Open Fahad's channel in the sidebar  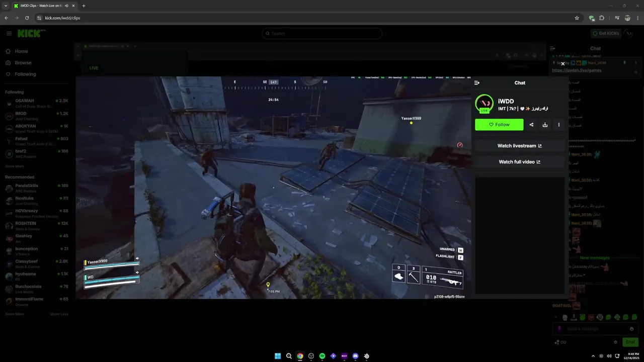coord(36,141)
